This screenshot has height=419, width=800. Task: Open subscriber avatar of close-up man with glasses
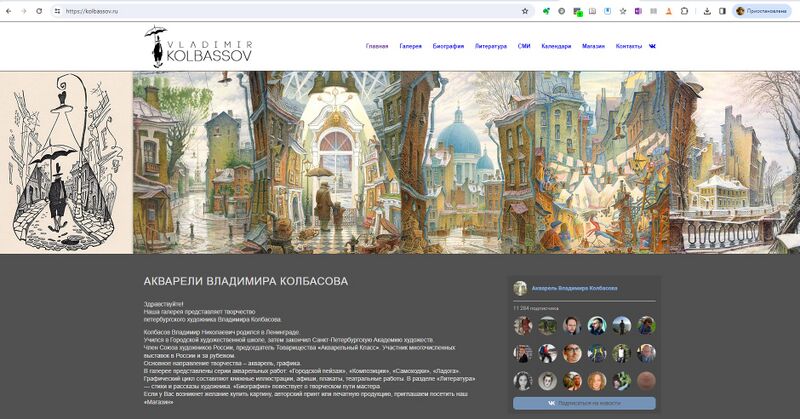[572, 353]
